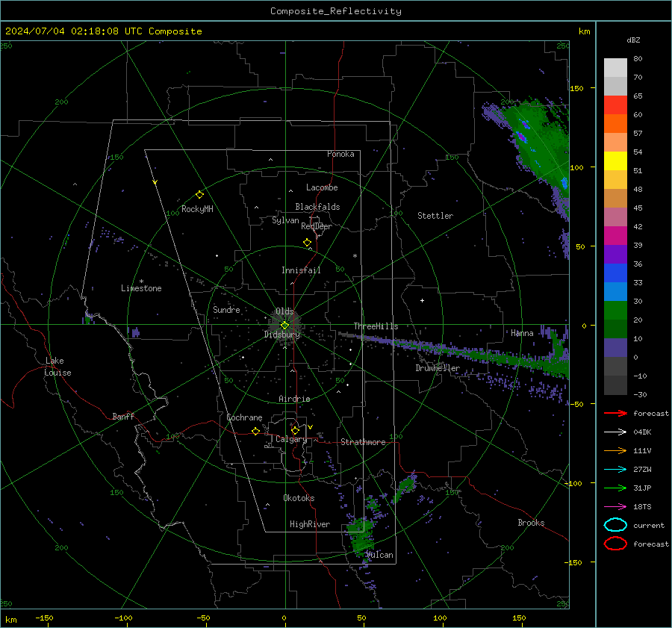Click the Lake Louise label
This screenshot has height=628, width=672.
point(57,367)
